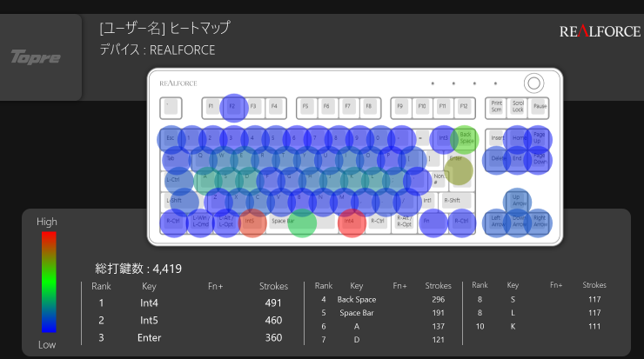Click the L-Win / L-Cmd key

[200, 223]
